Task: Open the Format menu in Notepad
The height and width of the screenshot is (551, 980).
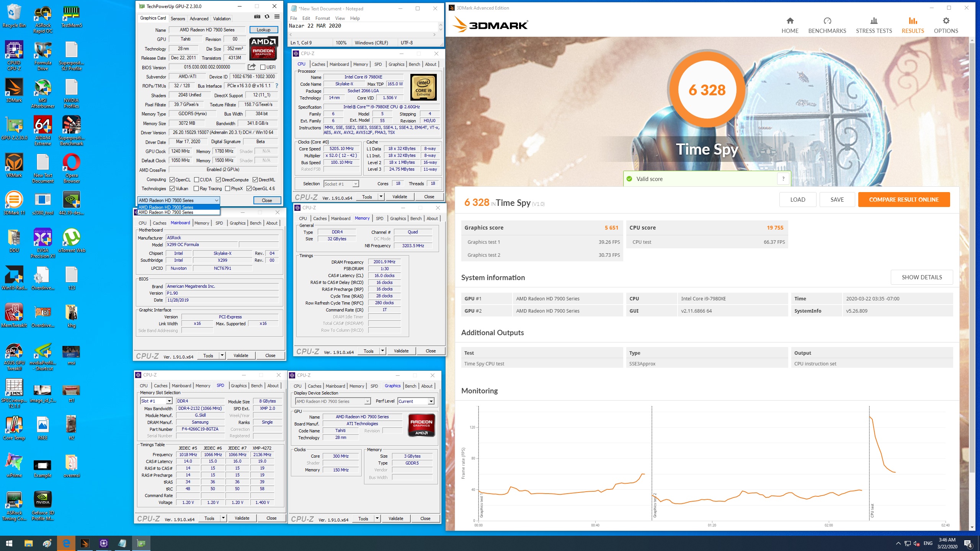Action: point(322,18)
